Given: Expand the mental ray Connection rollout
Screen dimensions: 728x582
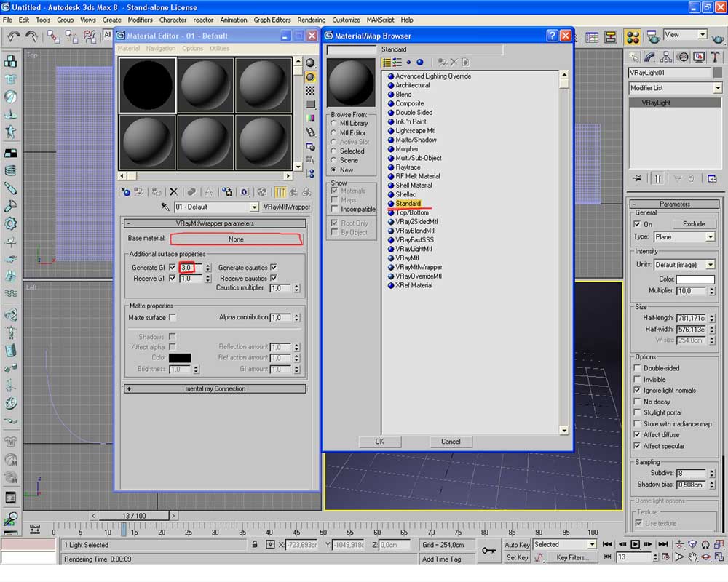Looking at the screenshot, I should pyautogui.click(x=215, y=389).
